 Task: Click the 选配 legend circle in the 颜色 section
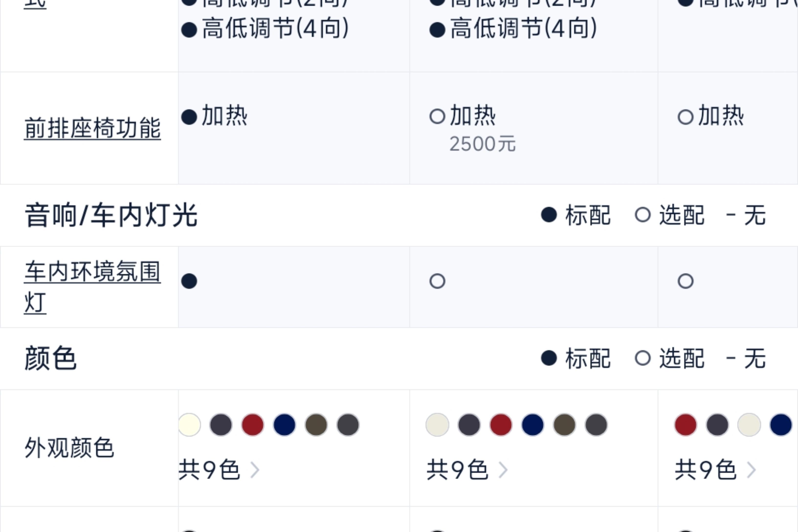tap(643, 358)
